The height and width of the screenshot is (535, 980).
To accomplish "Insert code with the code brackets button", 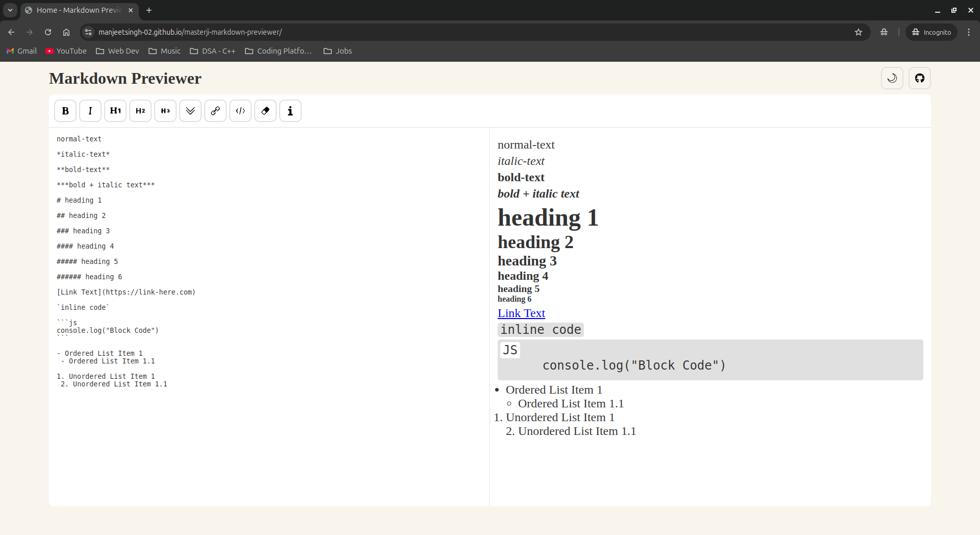I will (x=240, y=111).
